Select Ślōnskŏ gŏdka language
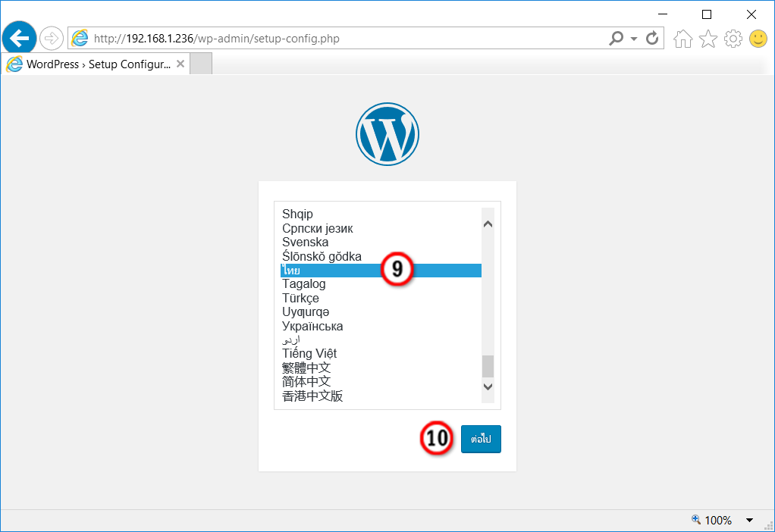Image resolution: width=775 pixels, height=532 pixels. 381,256
